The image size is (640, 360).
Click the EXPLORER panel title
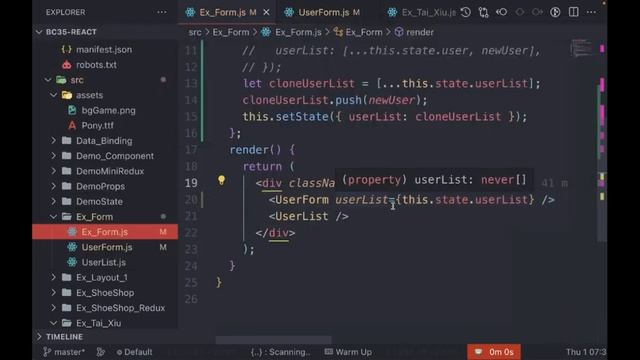[66, 12]
